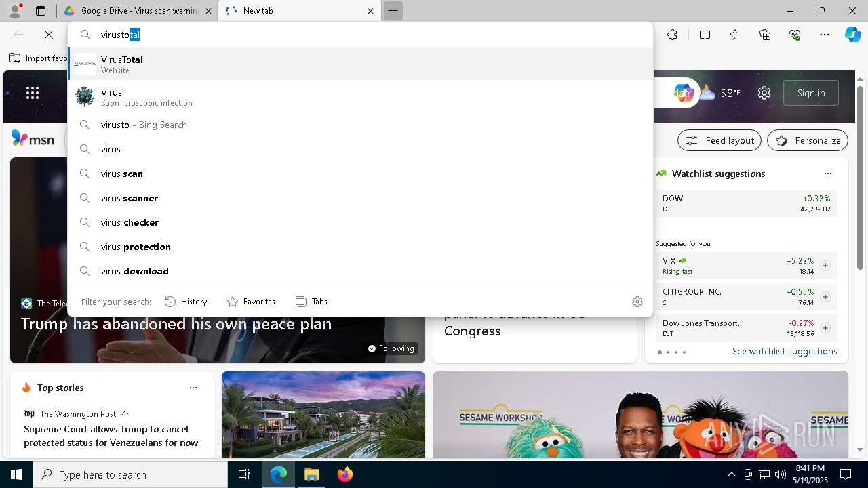The width and height of the screenshot is (868, 488).
Task: Open the Collections icon
Action: tap(765, 35)
